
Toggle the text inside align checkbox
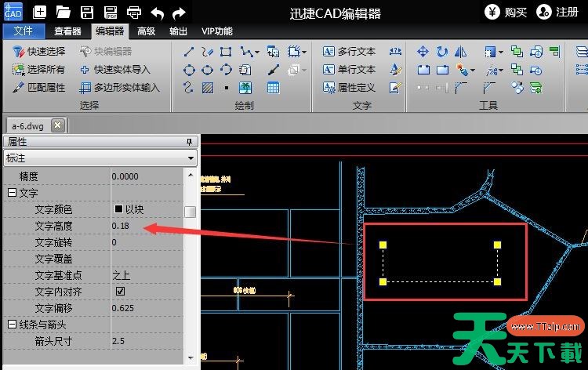point(121,292)
